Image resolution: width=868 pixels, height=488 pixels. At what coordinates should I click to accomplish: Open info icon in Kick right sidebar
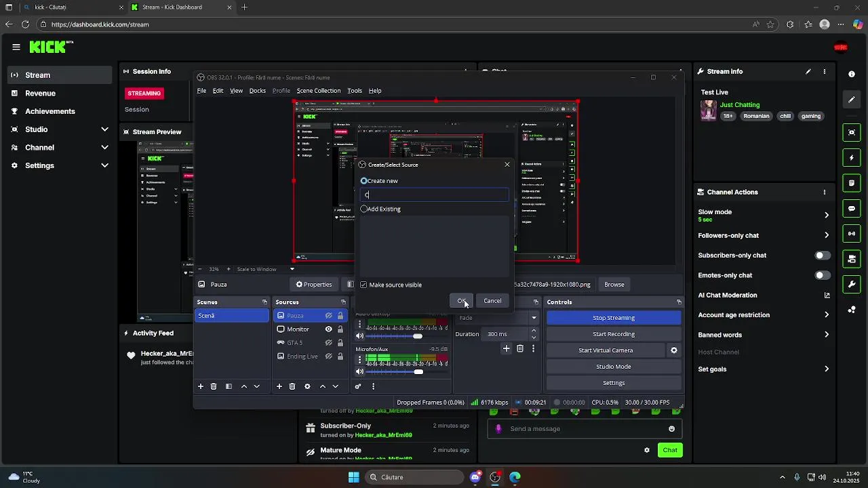pos(852,74)
